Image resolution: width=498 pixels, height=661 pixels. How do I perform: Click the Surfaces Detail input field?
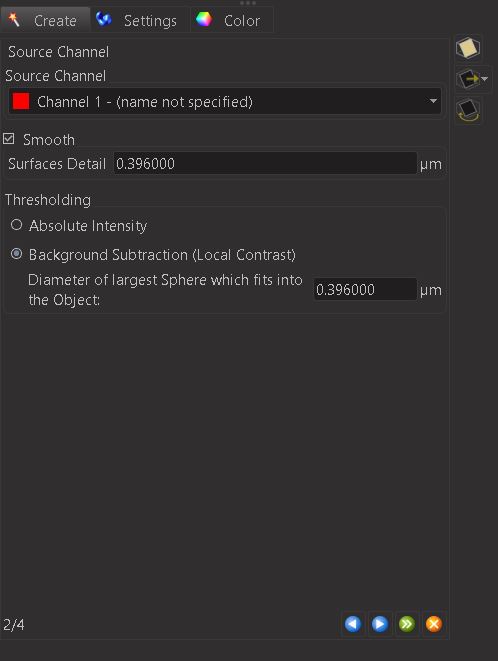[x=265, y=164]
